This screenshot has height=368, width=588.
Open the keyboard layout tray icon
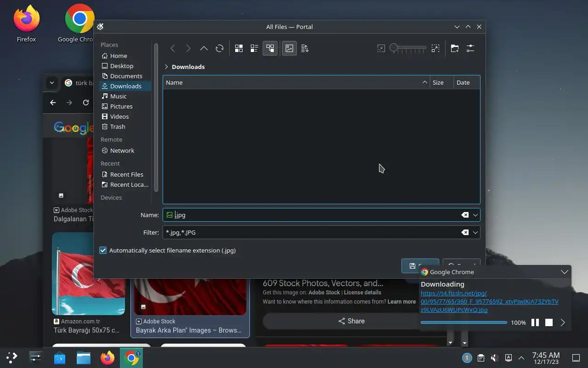(x=508, y=358)
